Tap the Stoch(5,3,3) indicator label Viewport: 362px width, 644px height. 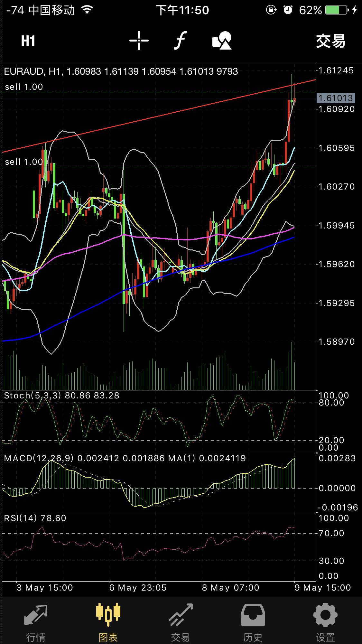61,396
